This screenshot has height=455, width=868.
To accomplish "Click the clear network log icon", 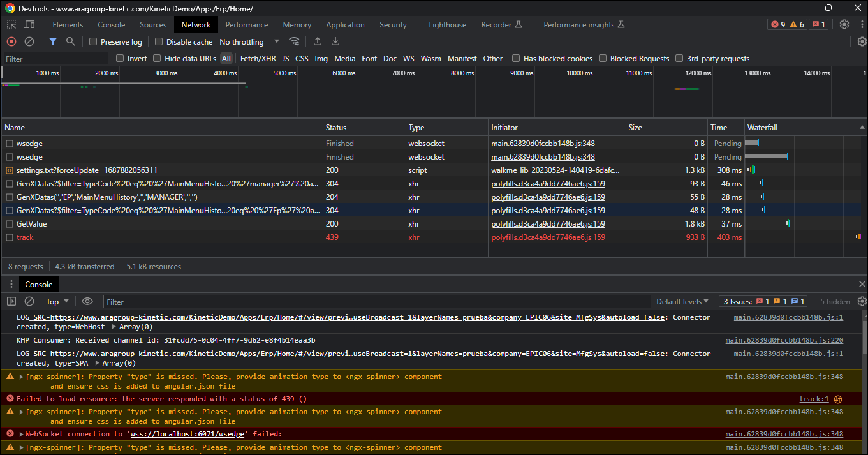I will [29, 41].
